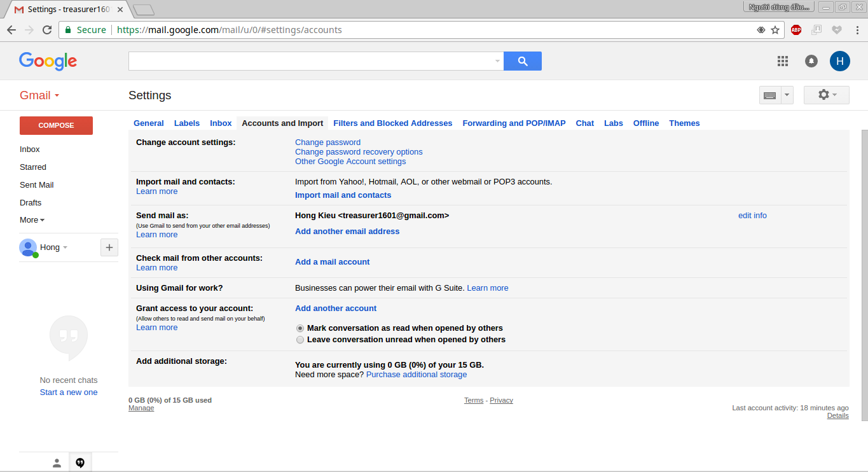The width and height of the screenshot is (868, 472).
Task: Click the browser forward arrow
Action: click(x=29, y=30)
